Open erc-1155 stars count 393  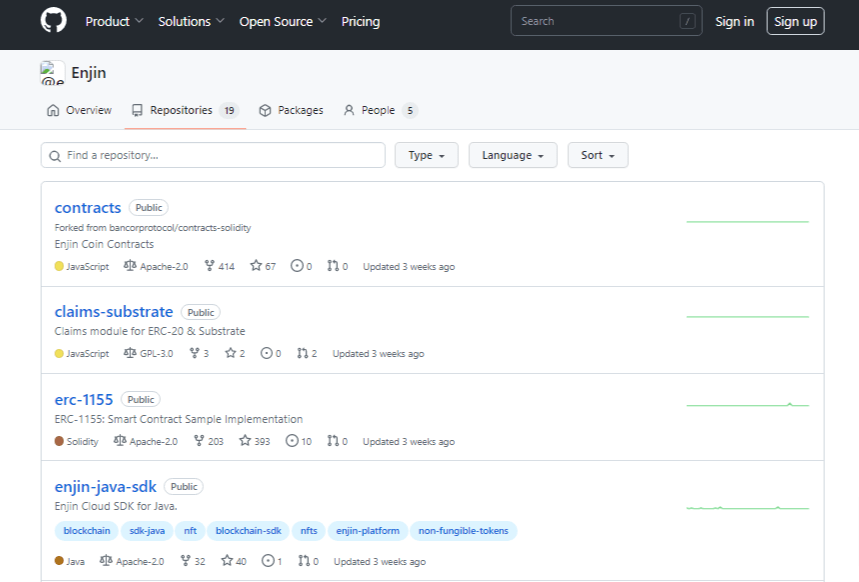pos(255,441)
